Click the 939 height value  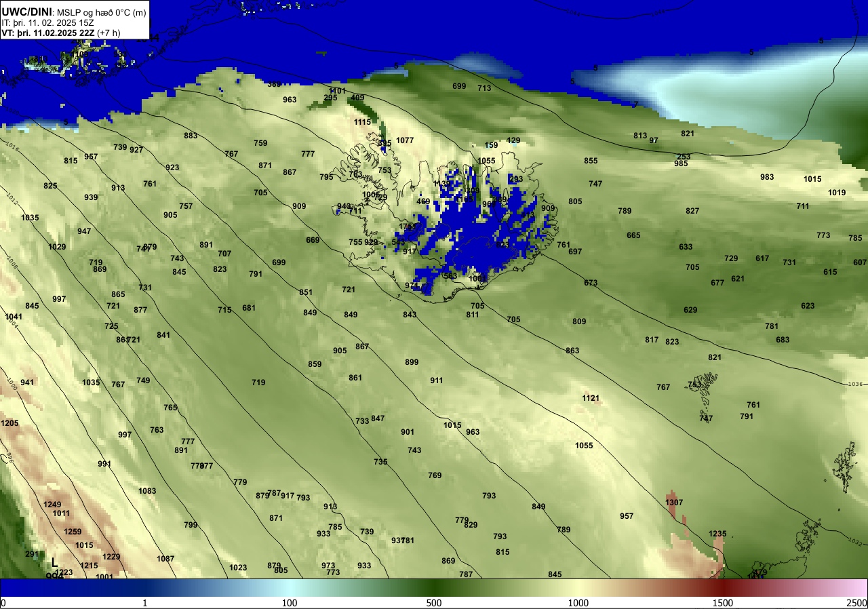pos(91,197)
